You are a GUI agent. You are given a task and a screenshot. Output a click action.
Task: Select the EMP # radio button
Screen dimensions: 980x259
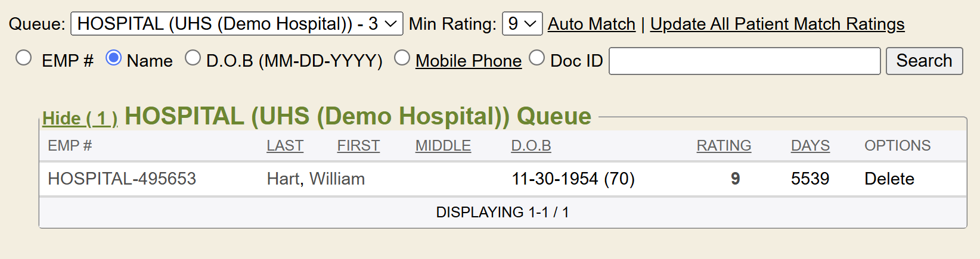24,58
